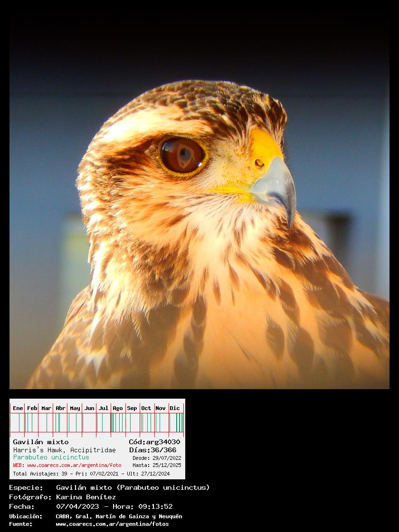
Task: Open the Fuente URL www.coarecs.com.ar/argentina/fotos
Action: [x=112, y=524]
